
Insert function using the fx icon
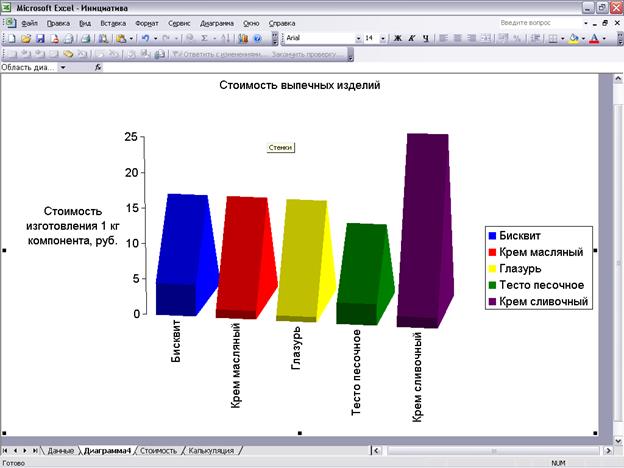click(x=98, y=68)
